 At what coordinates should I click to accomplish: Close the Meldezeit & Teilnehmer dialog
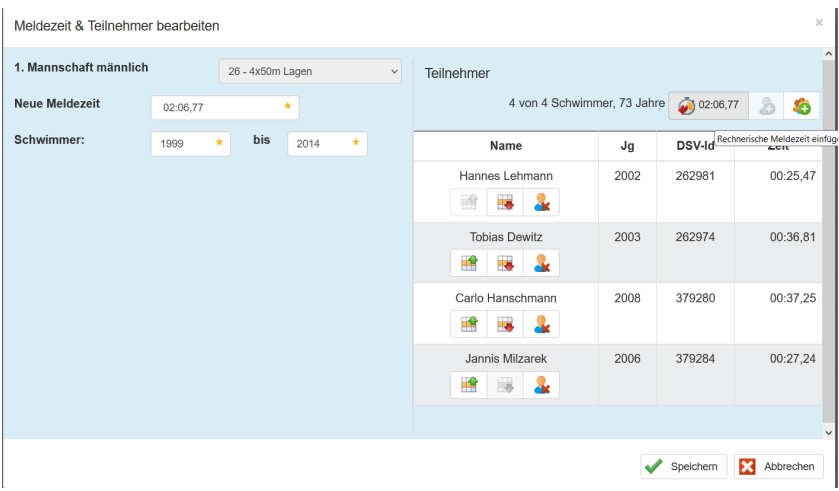[819, 22]
